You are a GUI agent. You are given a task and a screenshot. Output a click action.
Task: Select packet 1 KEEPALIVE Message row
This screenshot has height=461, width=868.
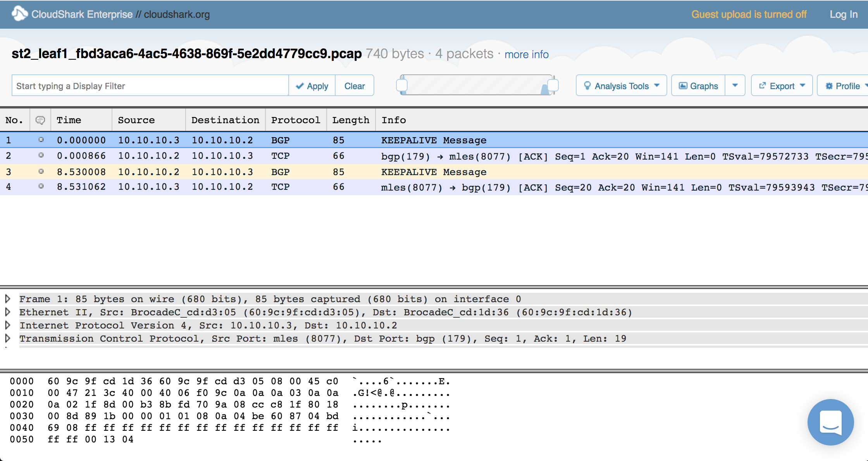click(434, 140)
